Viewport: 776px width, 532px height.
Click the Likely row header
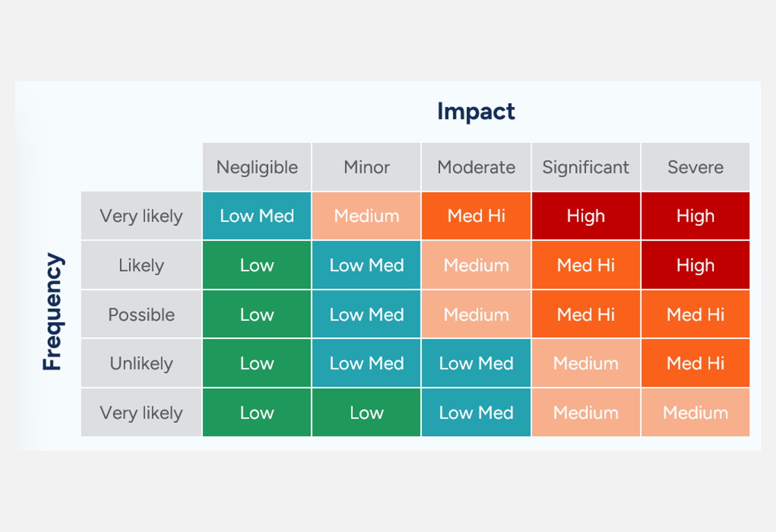pyautogui.click(x=141, y=265)
